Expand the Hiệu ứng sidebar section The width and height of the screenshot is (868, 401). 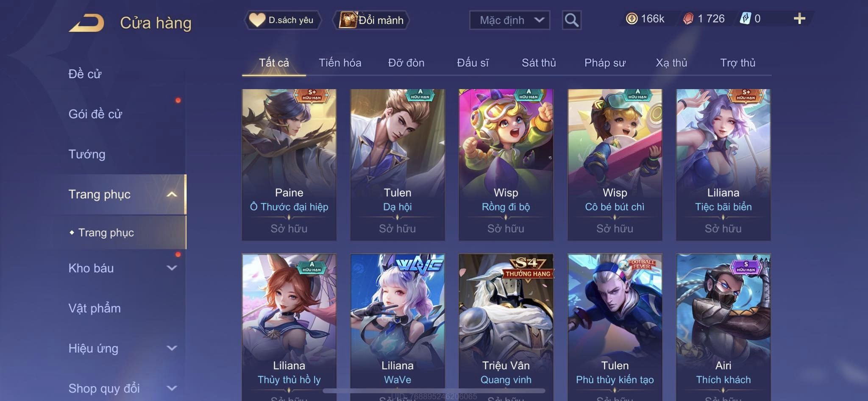[172, 348]
